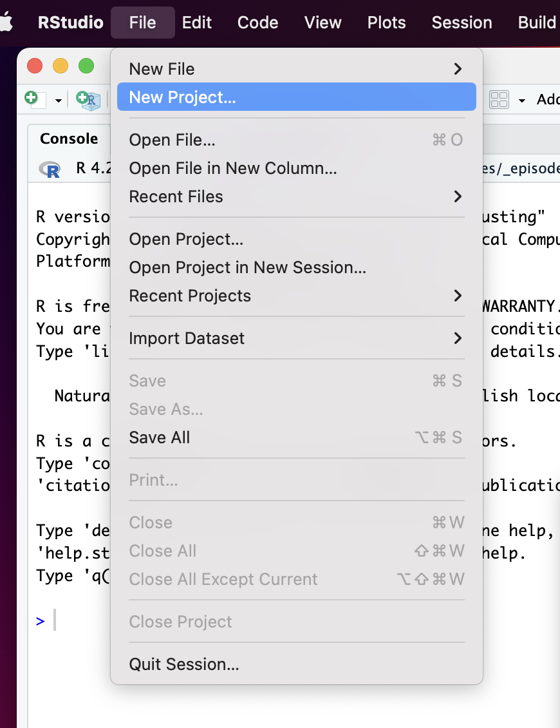The width and height of the screenshot is (560, 728).
Task: Click the console input at the prompt
Action: click(58, 620)
